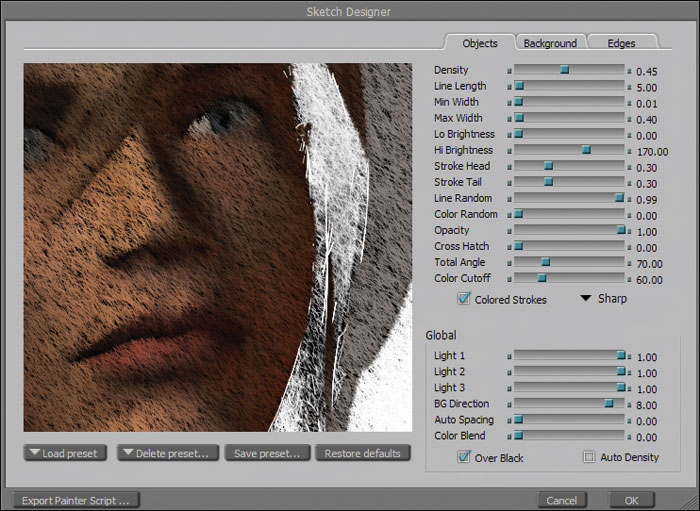Click the Density slider handle
This screenshot has width=700, height=511.
(564, 70)
